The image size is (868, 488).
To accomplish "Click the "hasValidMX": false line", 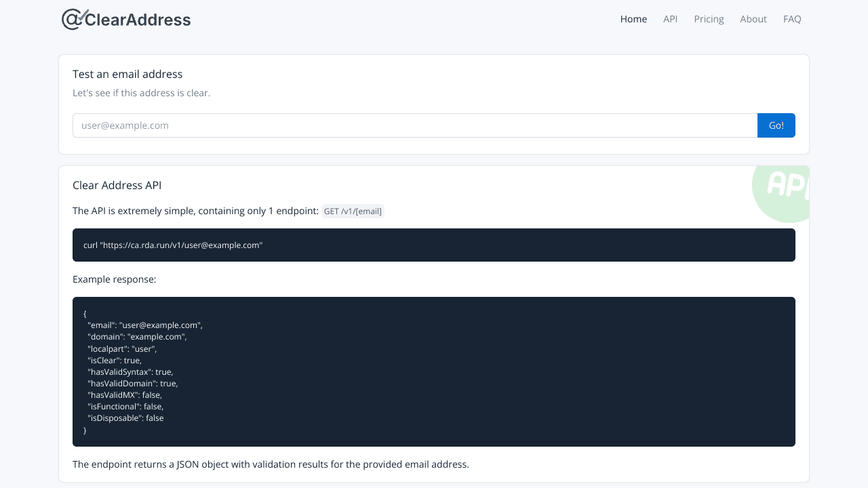I will point(124,394).
